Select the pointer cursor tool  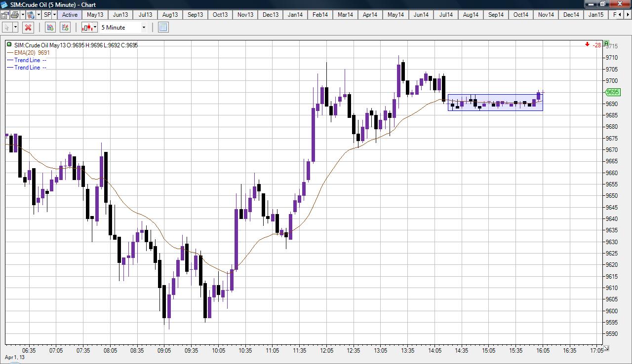tap(7, 28)
